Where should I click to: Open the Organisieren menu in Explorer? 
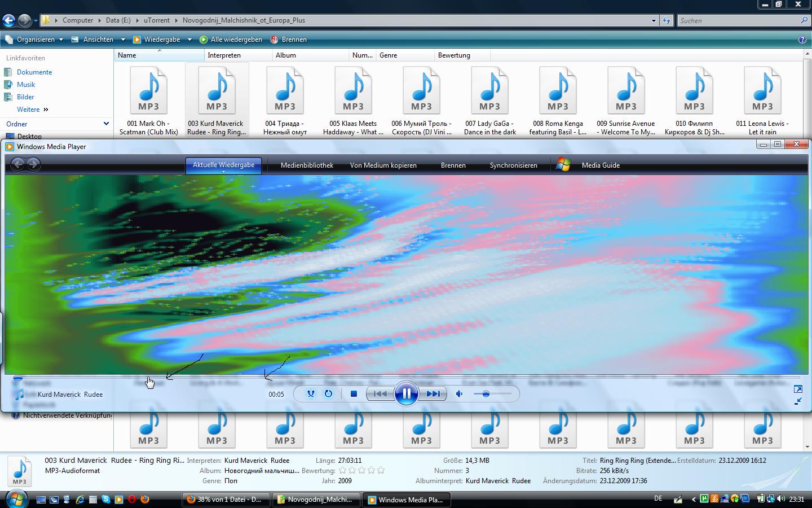click(x=34, y=40)
